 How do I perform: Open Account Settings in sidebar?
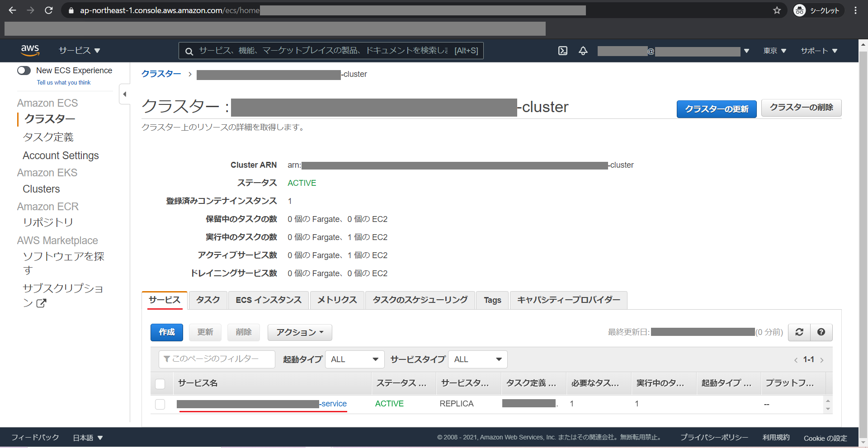[x=61, y=156]
